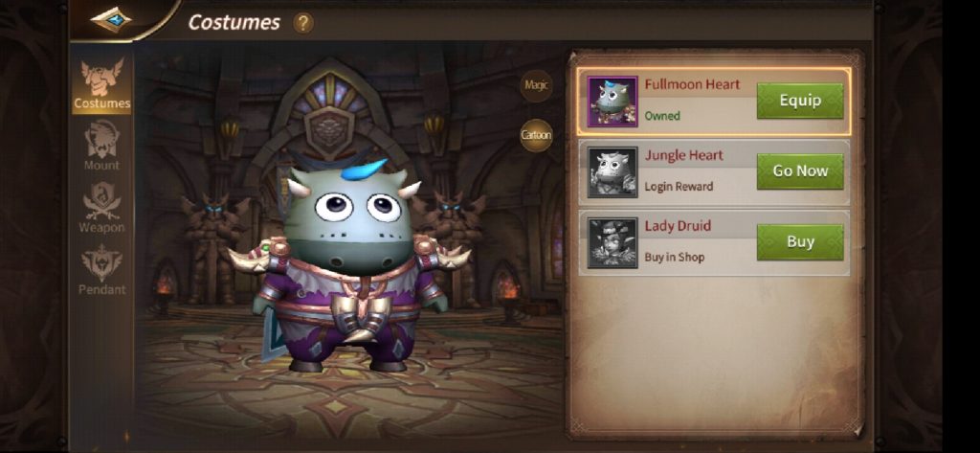Click Go Now for Jungle Heart
Image resolution: width=980 pixels, height=453 pixels.
tap(800, 171)
